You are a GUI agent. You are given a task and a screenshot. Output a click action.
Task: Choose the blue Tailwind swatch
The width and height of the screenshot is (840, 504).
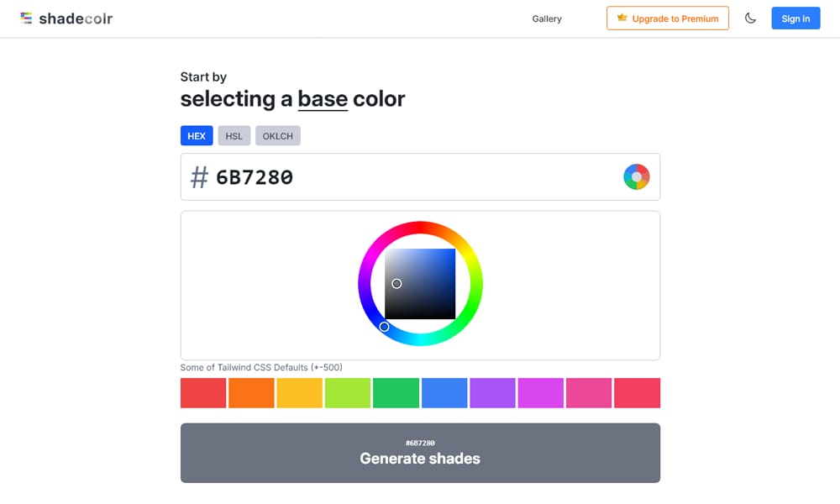pos(444,393)
